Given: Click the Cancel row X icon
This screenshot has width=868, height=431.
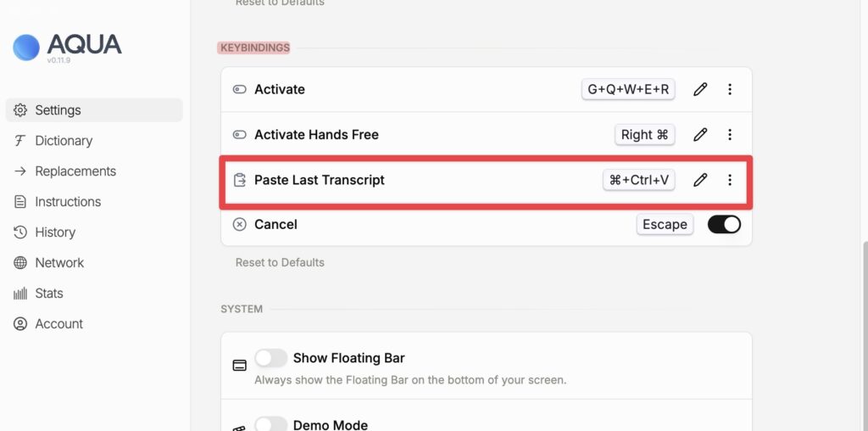Looking at the screenshot, I should (x=240, y=225).
